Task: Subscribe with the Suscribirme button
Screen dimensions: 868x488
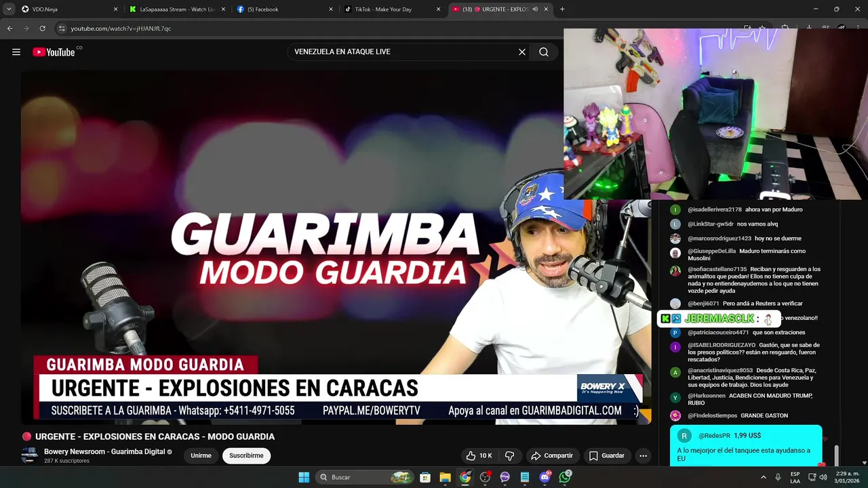Action: click(x=246, y=455)
